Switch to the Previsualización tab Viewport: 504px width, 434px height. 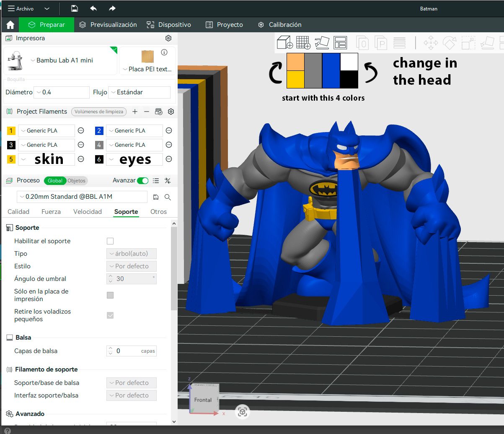108,25
